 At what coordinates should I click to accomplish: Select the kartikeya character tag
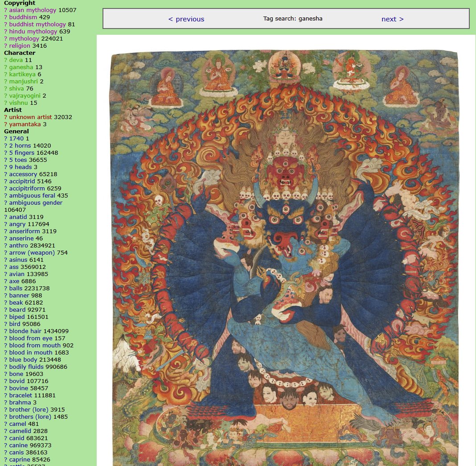[22, 74]
